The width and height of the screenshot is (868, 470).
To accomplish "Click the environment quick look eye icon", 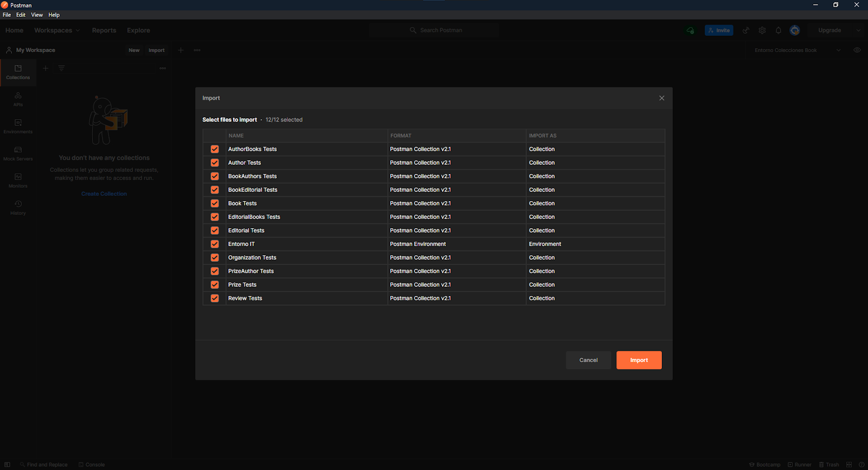I will [x=857, y=50].
